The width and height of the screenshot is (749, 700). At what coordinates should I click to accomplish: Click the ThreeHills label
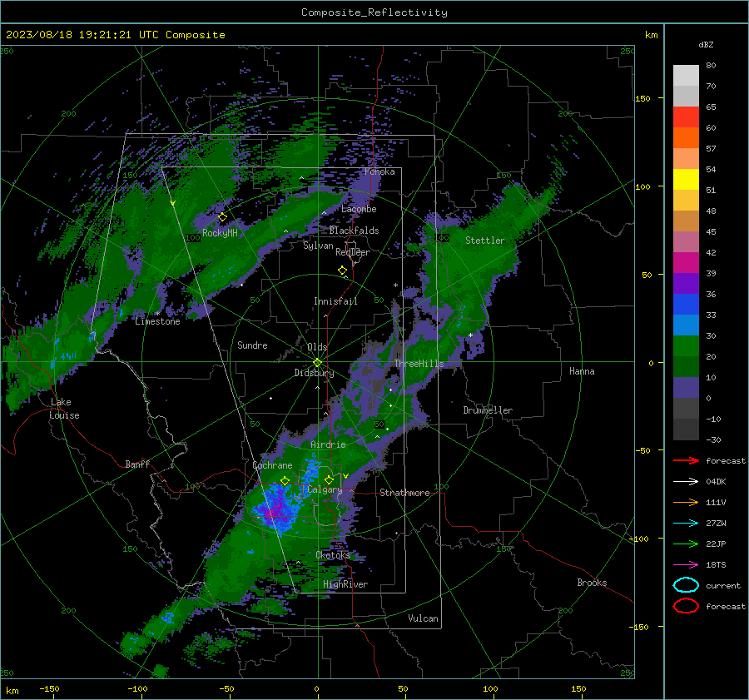coord(419,364)
